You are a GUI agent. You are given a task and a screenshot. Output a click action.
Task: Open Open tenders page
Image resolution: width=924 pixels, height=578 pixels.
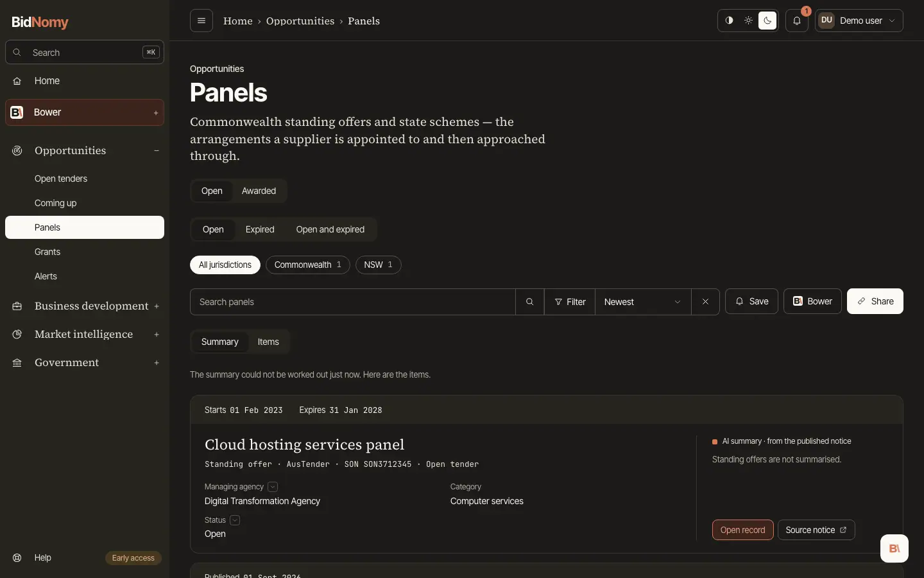pyautogui.click(x=85, y=179)
